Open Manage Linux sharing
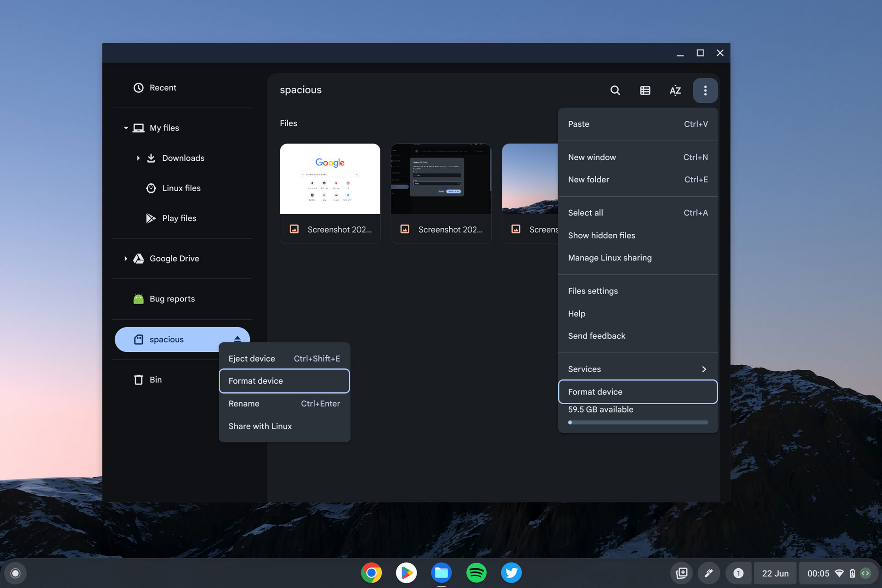882x588 pixels. pos(638,258)
